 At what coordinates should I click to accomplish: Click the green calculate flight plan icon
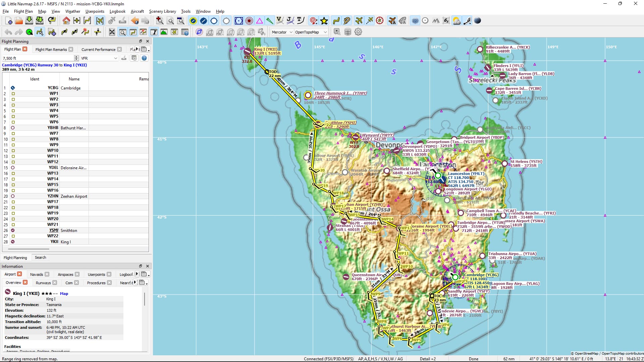(x=29, y=32)
